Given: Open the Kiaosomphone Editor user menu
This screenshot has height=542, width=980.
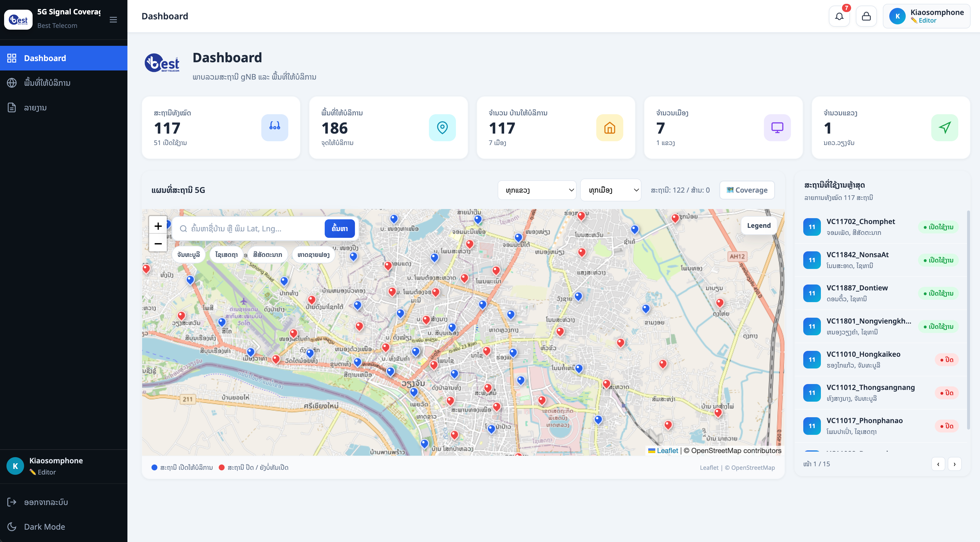Looking at the screenshot, I should click(926, 16).
